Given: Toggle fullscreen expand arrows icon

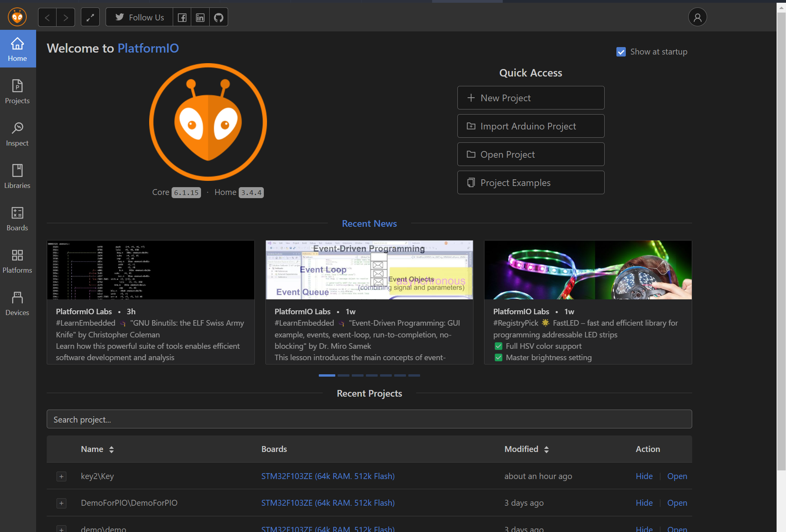Looking at the screenshot, I should coord(90,17).
